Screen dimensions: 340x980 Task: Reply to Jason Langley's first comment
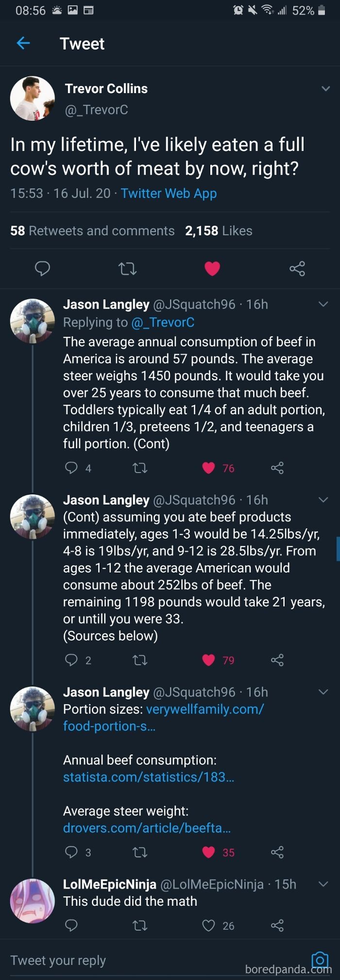pyautogui.click(x=72, y=468)
